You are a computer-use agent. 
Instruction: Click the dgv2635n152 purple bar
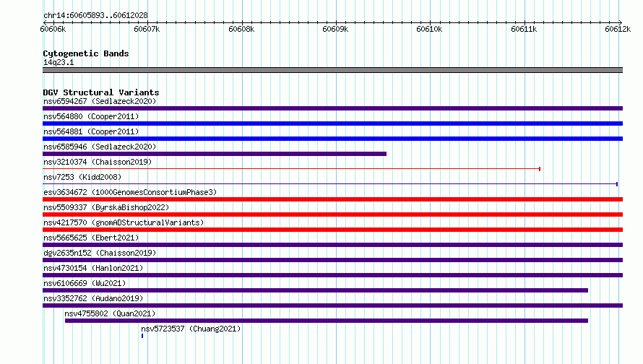(x=332, y=260)
